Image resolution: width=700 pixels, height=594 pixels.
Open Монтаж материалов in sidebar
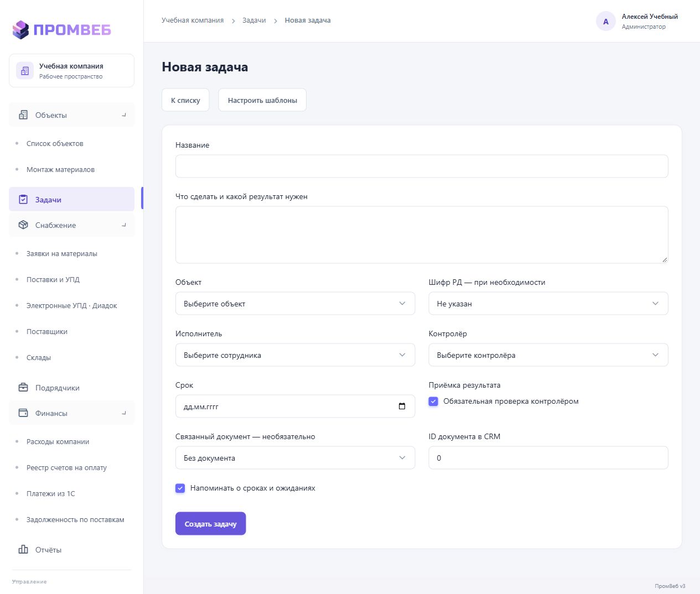(x=60, y=170)
